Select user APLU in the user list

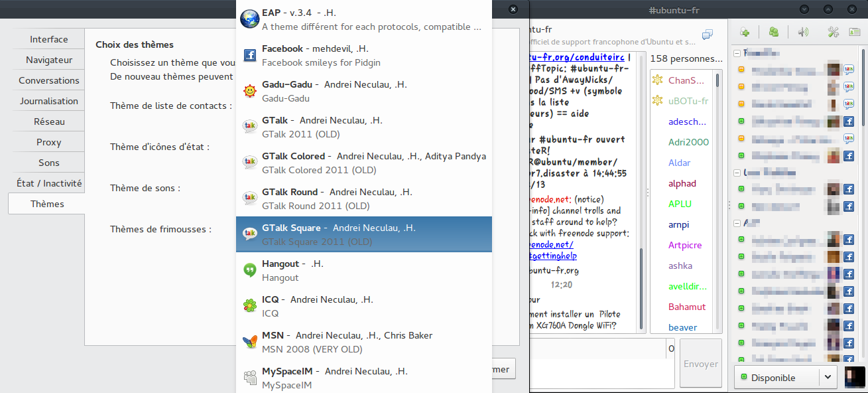(x=680, y=204)
